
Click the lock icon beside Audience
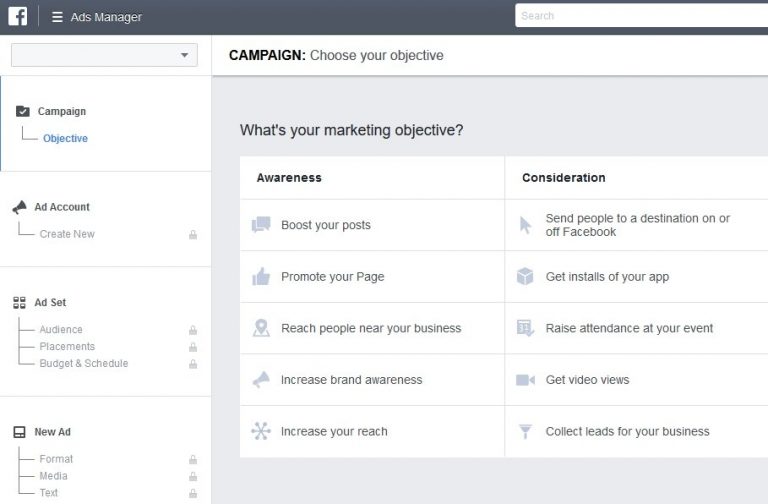tap(193, 330)
